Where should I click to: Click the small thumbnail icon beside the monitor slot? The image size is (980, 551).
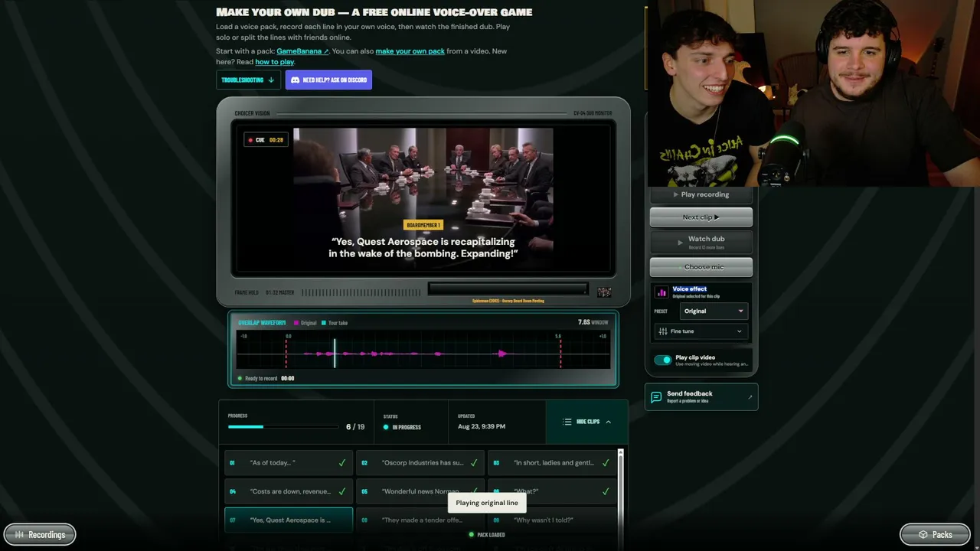coord(604,292)
